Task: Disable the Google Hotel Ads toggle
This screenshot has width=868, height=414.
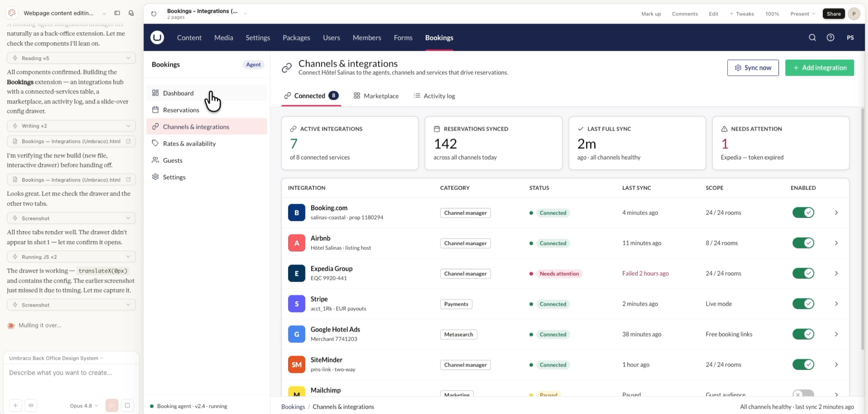Action: (803, 334)
